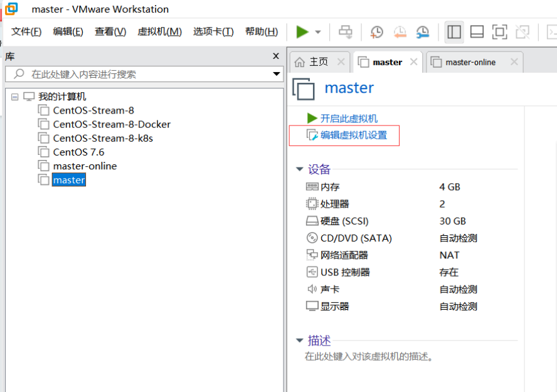The image size is (557, 392).
Task: Take a snapshot with the clock-plus icon
Action: 376,32
